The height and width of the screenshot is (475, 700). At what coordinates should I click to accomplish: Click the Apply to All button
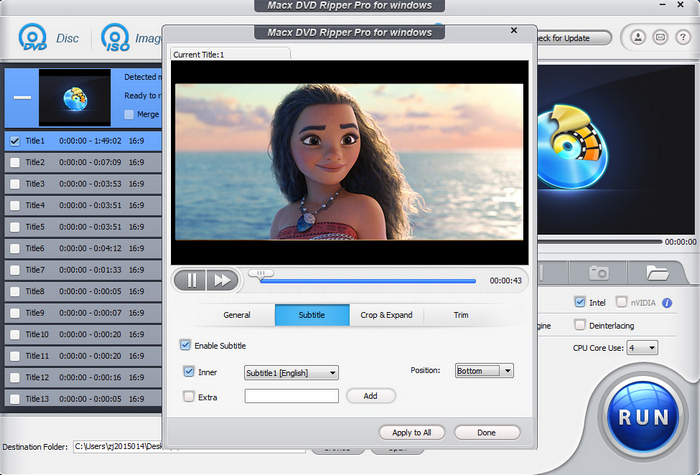pyautogui.click(x=412, y=432)
